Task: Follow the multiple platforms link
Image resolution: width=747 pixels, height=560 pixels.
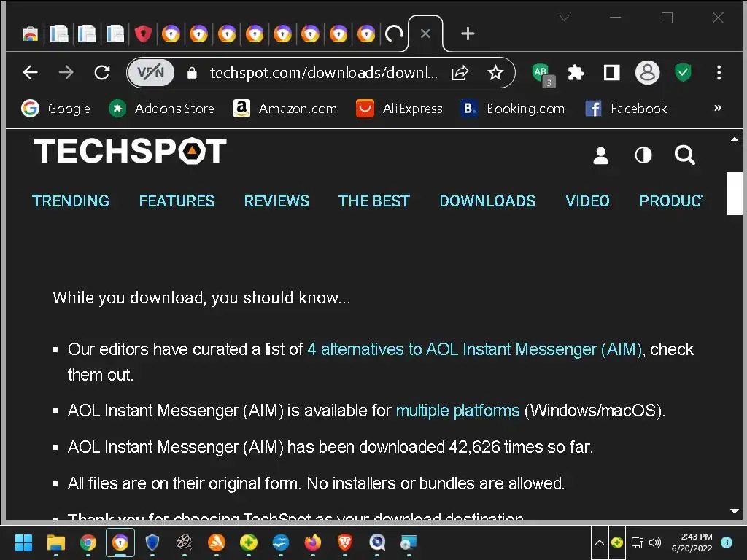Action: pos(458,411)
